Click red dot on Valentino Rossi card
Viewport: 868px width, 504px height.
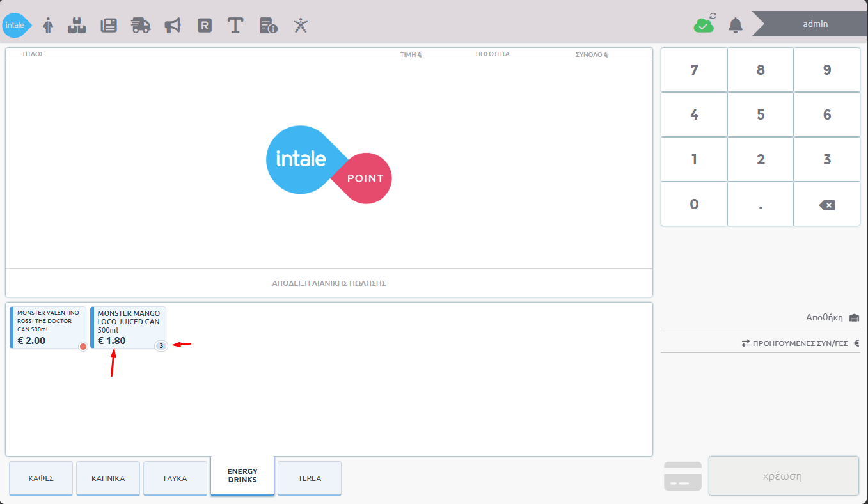83,346
